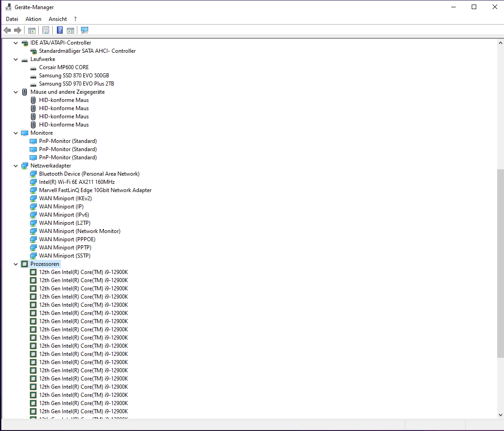This screenshot has width=504, height=431.
Task: Open the ? help menu
Action: tap(75, 19)
